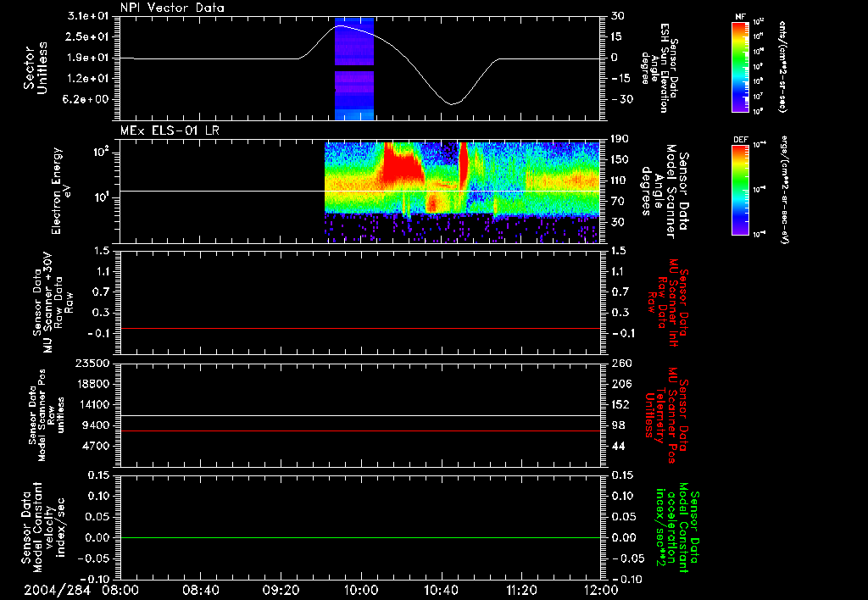Click the 'cnts/(cm**2-sr-sec)' units label

point(782,66)
